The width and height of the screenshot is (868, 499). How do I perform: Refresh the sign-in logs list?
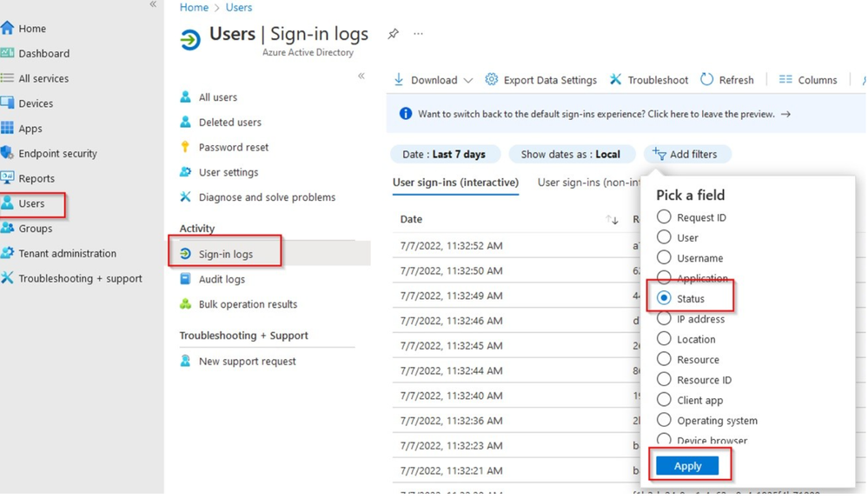pyautogui.click(x=727, y=80)
